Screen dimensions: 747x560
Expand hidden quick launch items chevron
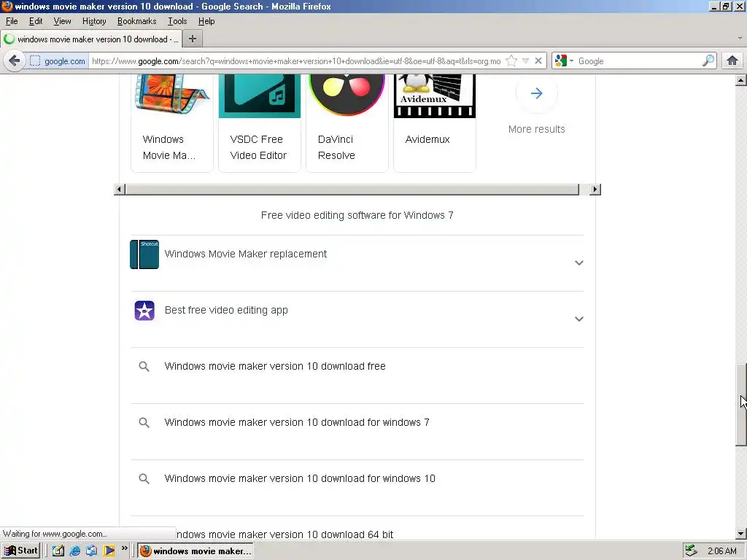click(x=124, y=548)
